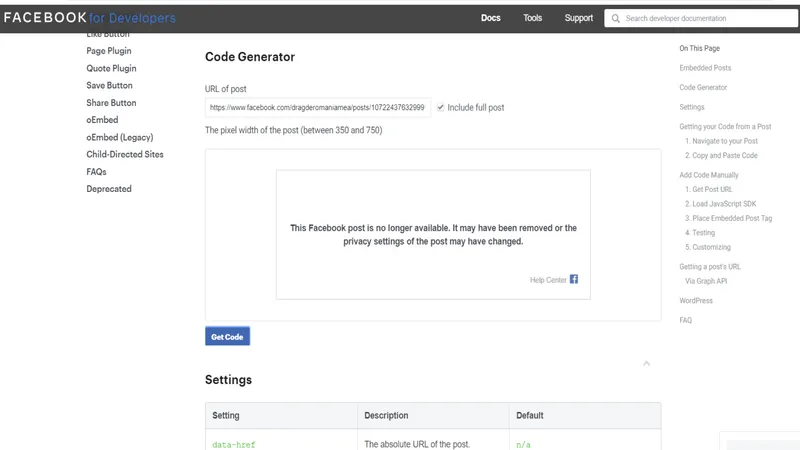The image size is (800, 450).
Task: Go to 1. Get Post URL
Action: click(x=709, y=189)
